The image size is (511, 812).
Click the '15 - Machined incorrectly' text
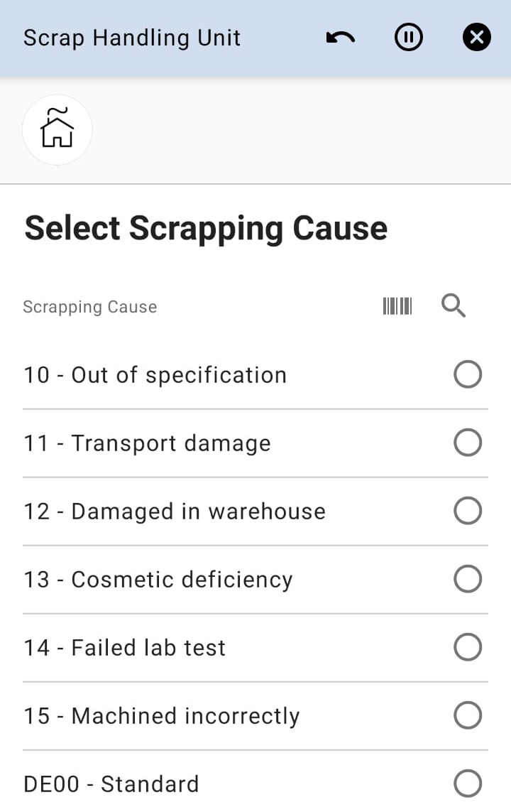pyautogui.click(x=162, y=716)
